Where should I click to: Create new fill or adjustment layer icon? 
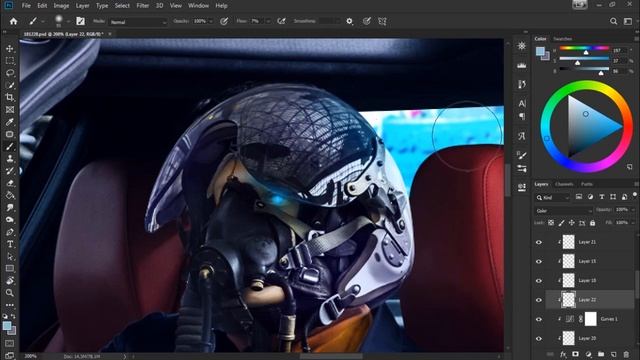(588, 354)
